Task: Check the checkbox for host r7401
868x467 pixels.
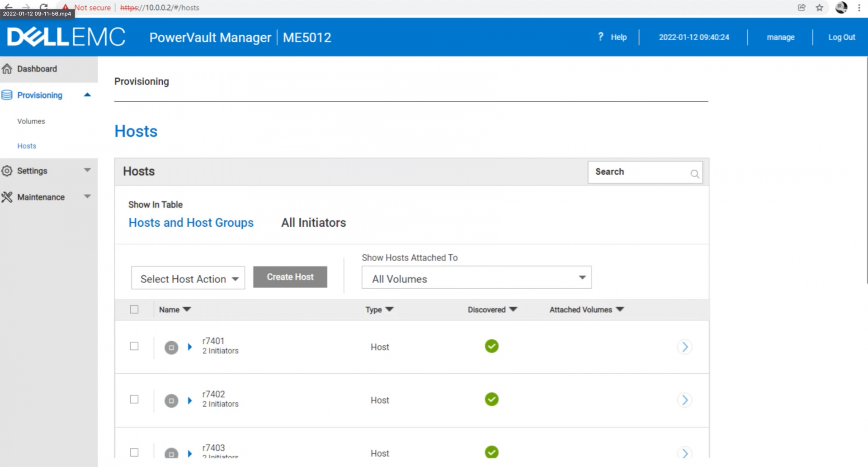Action: [x=134, y=346]
